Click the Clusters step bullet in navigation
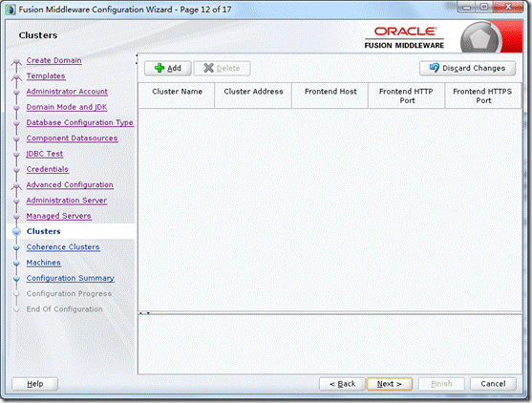The image size is (532, 403). click(16, 231)
